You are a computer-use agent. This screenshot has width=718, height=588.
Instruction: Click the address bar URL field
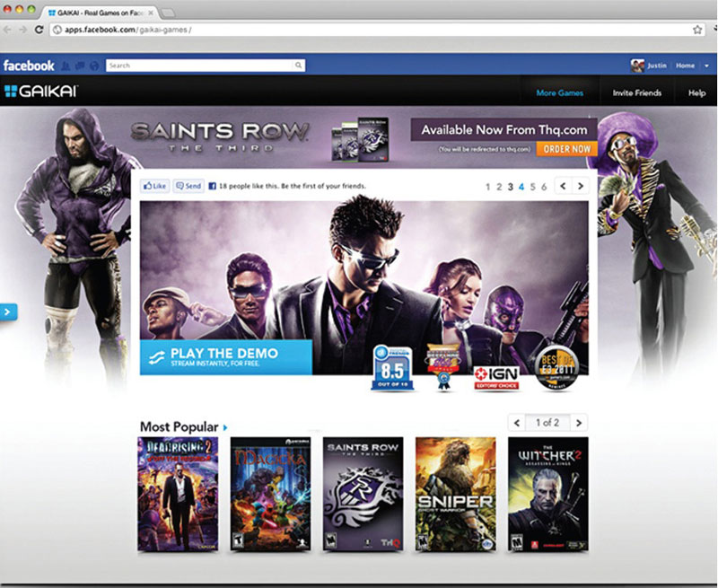pyautogui.click(x=375, y=30)
